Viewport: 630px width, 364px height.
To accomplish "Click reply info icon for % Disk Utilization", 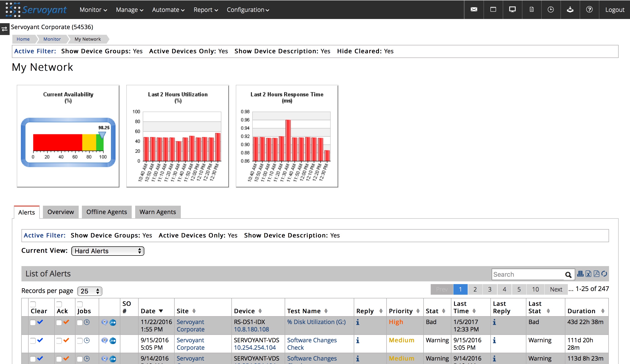I will coord(358,322).
